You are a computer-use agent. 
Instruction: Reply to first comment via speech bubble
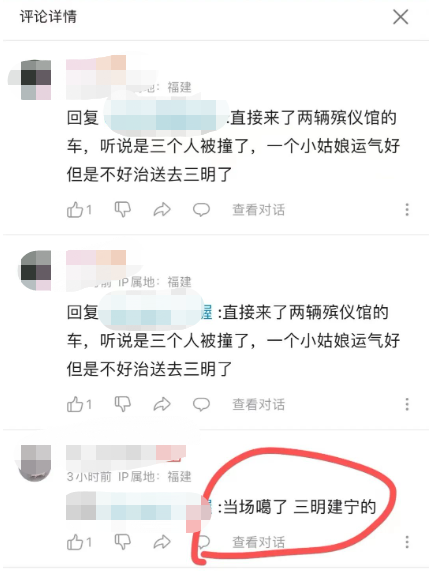point(201,210)
